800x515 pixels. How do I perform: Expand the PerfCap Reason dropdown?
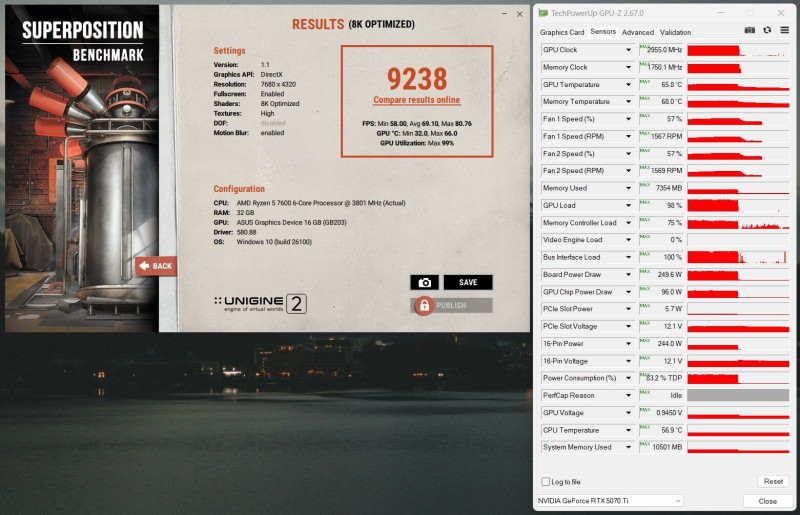coord(628,396)
